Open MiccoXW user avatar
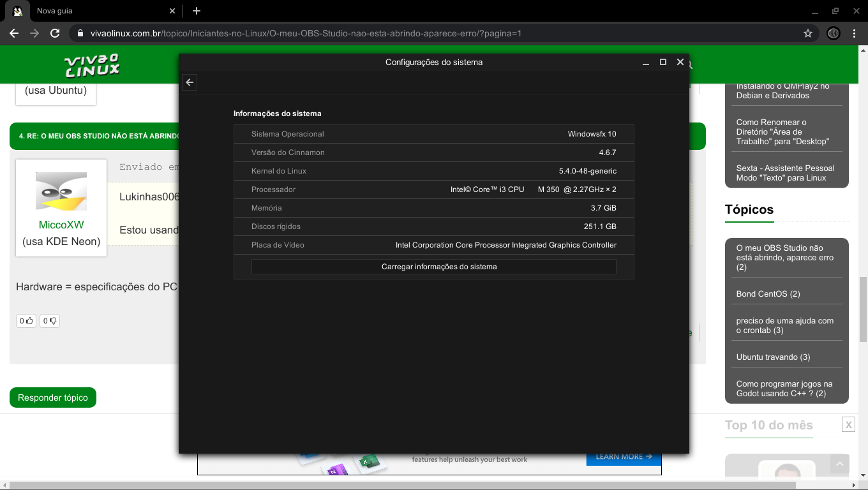This screenshot has height=490, width=868. 61,191
